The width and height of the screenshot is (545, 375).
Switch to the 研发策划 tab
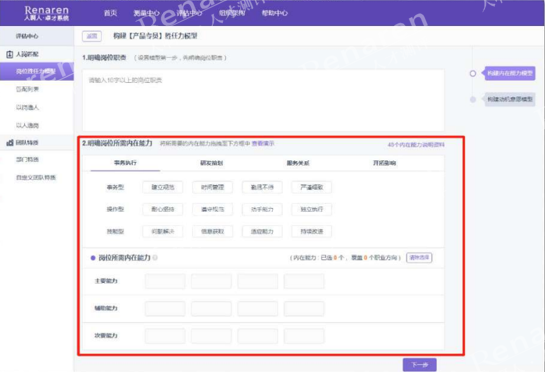pyautogui.click(x=211, y=163)
